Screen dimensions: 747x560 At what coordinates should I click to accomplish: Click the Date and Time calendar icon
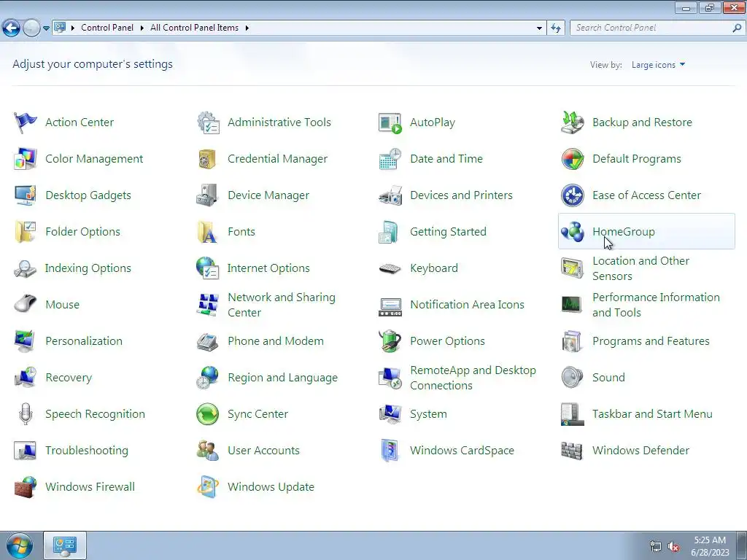pos(390,159)
